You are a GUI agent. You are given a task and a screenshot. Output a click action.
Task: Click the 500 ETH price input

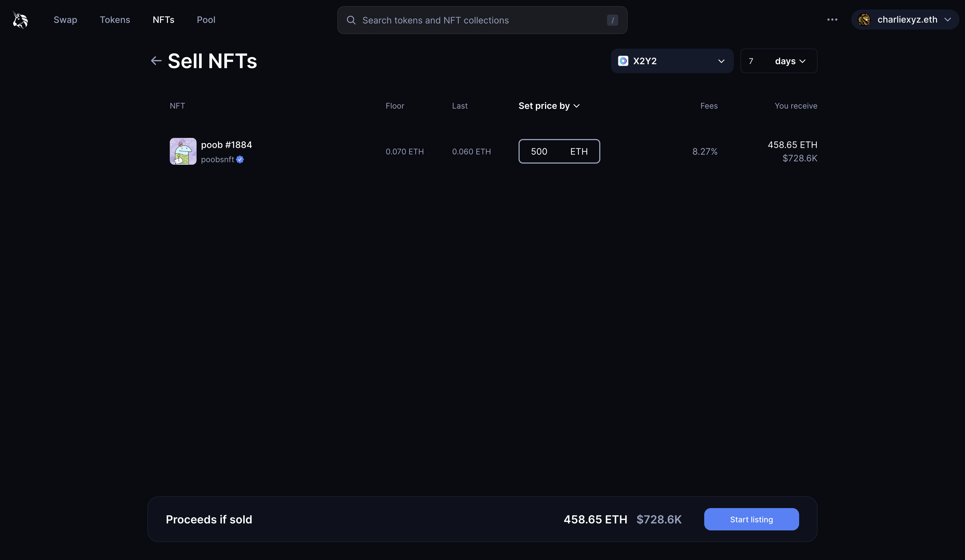539,152
